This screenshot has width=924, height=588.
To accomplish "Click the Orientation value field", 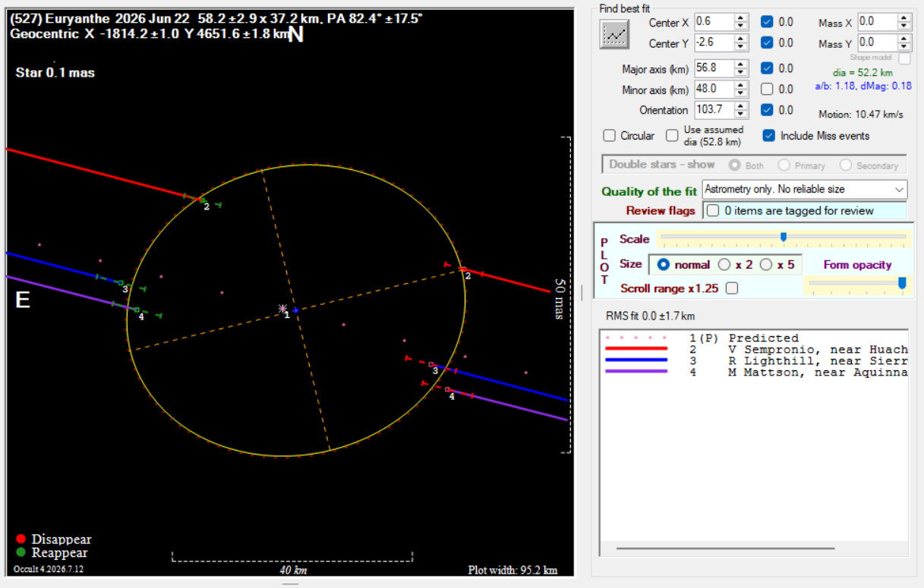I will pos(714,110).
